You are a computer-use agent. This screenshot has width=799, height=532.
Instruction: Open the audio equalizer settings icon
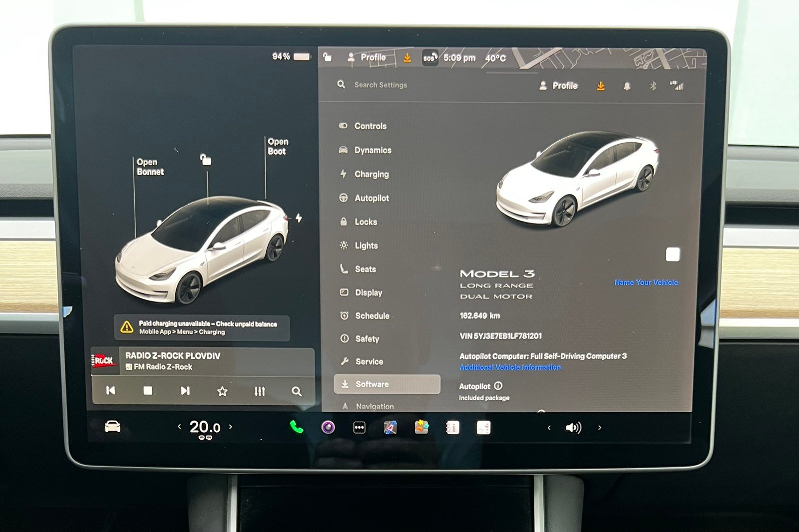(259, 391)
